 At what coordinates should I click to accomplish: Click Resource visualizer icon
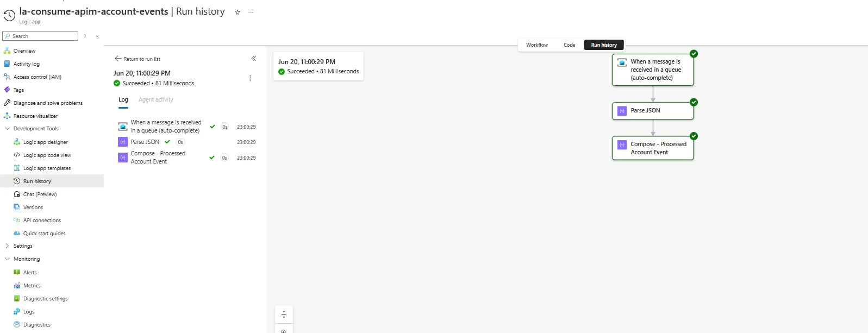click(x=7, y=116)
